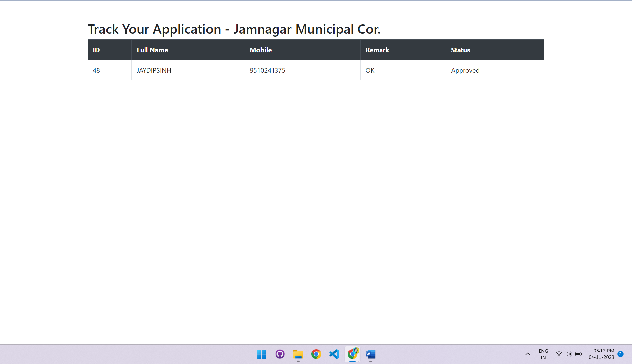Open notification badge showing 2
Image resolution: width=632 pixels, height=364 pixels.
point(620,354)
